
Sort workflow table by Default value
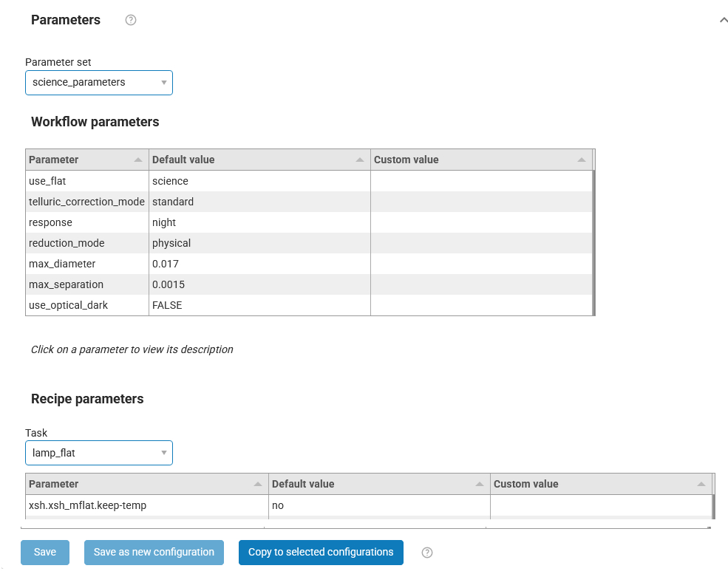(259, 160)
